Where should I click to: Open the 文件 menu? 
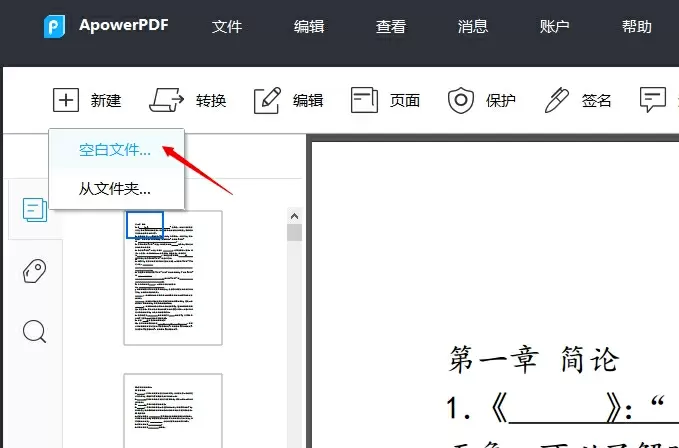[227, 27]
